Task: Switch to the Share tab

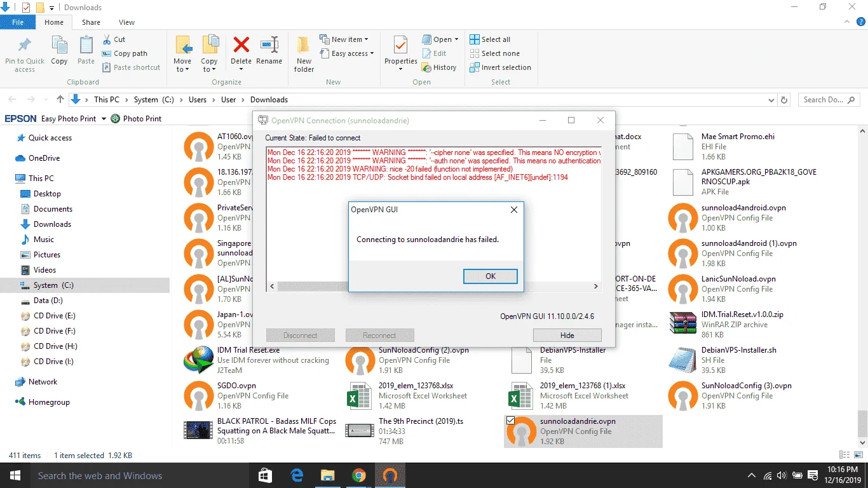Action: 91,22
